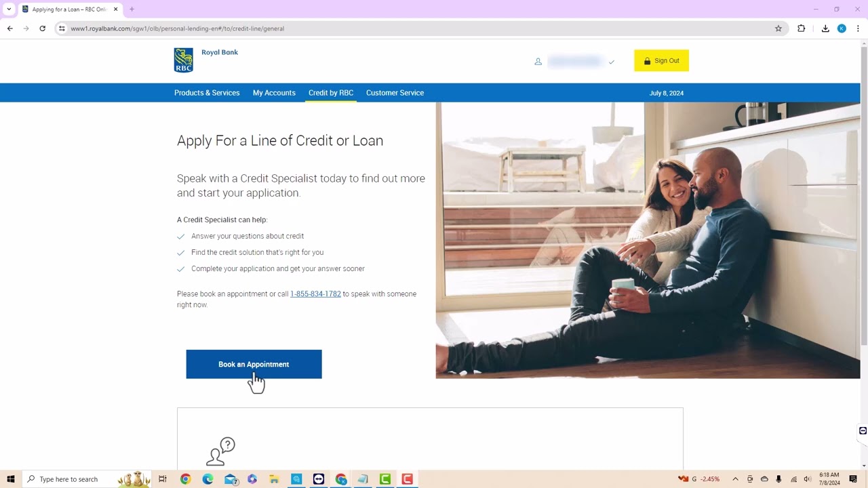This screenshot has width=868, height=488.
Task: Click the stock widget showing -2.45%
Action: [x=699, y=479]
